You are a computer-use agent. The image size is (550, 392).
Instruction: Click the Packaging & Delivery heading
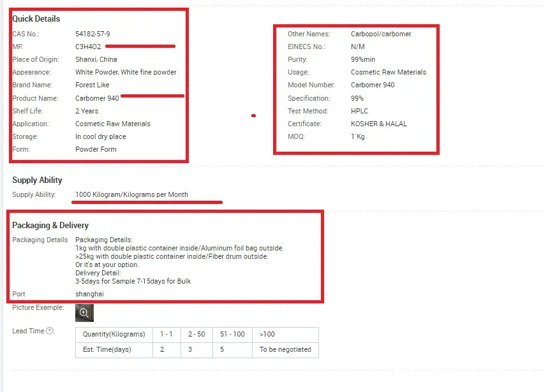click(50, 225)
